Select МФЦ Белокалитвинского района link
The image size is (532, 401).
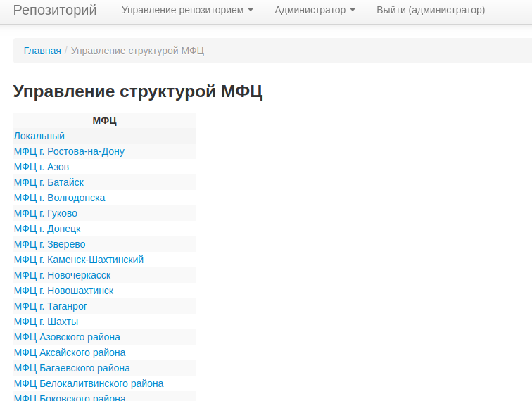click(89, 383)
